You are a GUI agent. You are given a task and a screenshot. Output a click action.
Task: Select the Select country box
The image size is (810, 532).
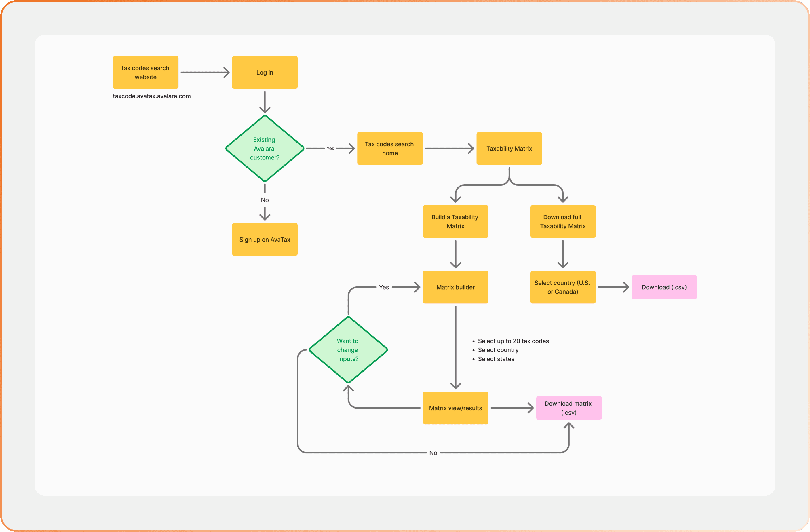[x=562, y=287]
